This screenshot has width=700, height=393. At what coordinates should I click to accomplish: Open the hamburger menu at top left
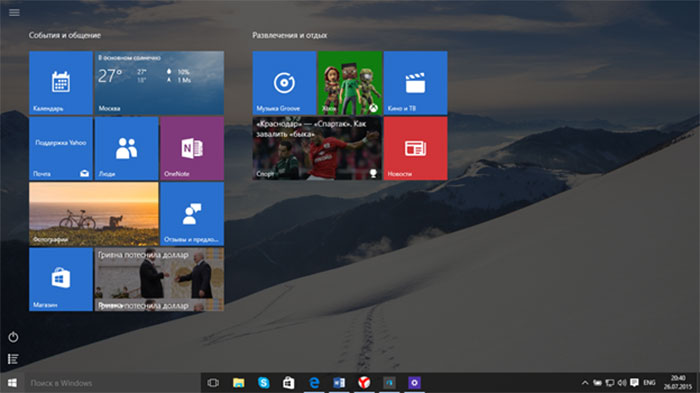point(14,13)
